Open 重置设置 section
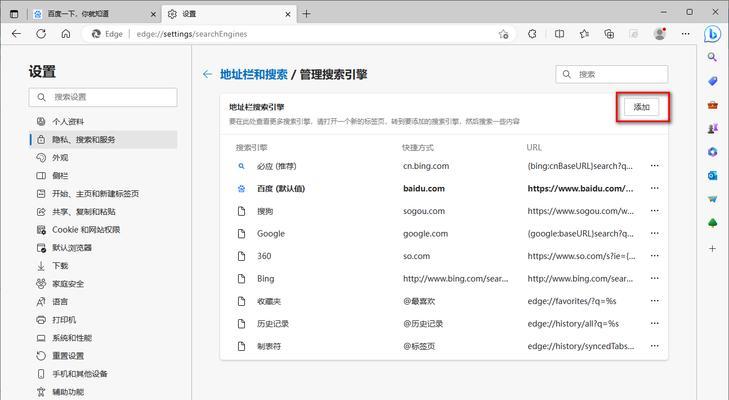This screenshot has width=729, height=400. (103, 356)
